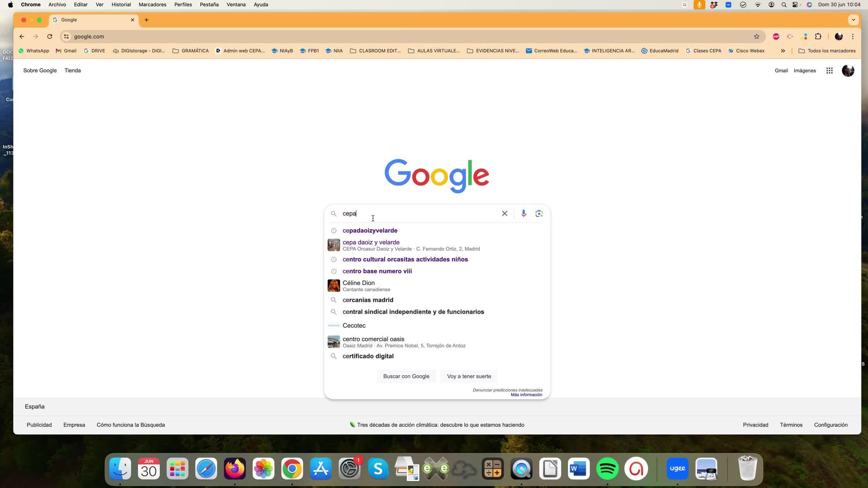Click the Más información link
Screen dimensions: 868x488
pos(526,395)
